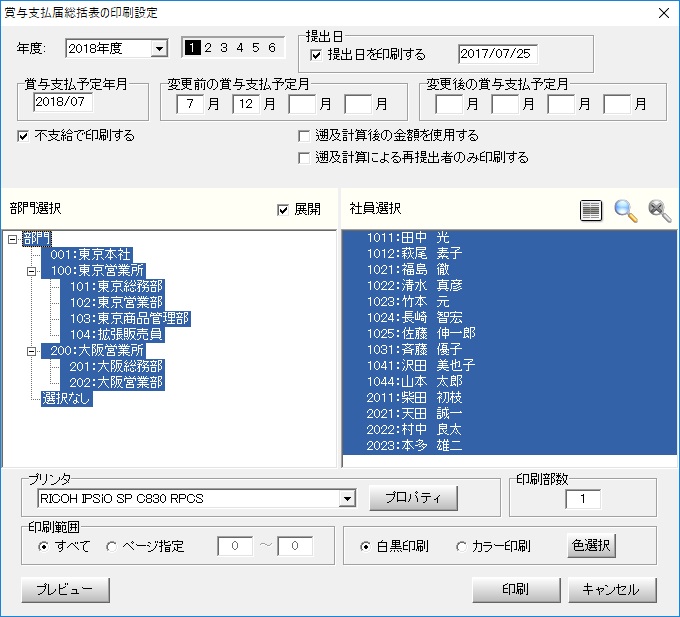Select page number 1 in selector
The width and height of the screenshot is (680, 617).
pos(192,48)
